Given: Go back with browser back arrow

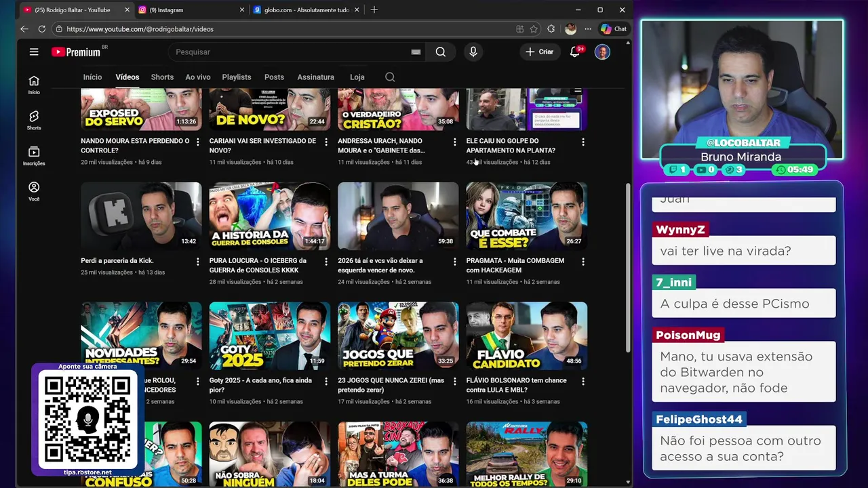Looking at the screenshot, I should point(24,29).
